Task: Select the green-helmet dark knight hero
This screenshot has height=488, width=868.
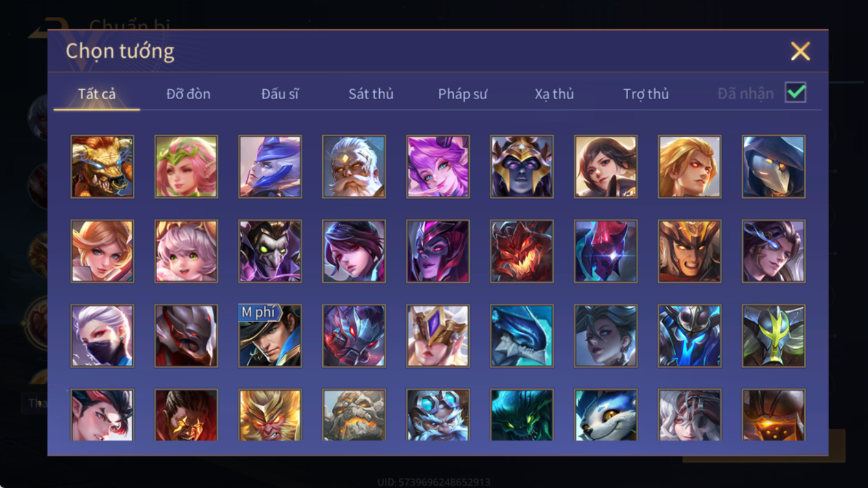Action: click(773, 336)
